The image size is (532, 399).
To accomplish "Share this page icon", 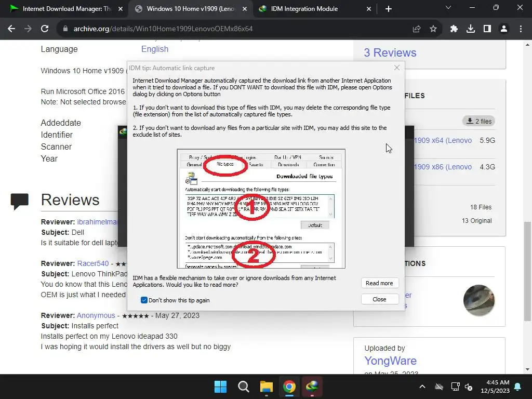I will pos(417,29).
